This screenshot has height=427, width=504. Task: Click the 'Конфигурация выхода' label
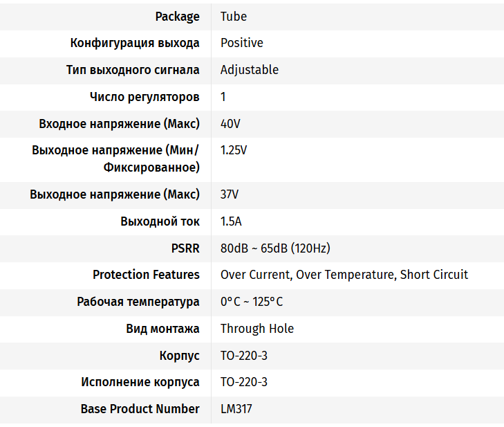pos(135,43)
